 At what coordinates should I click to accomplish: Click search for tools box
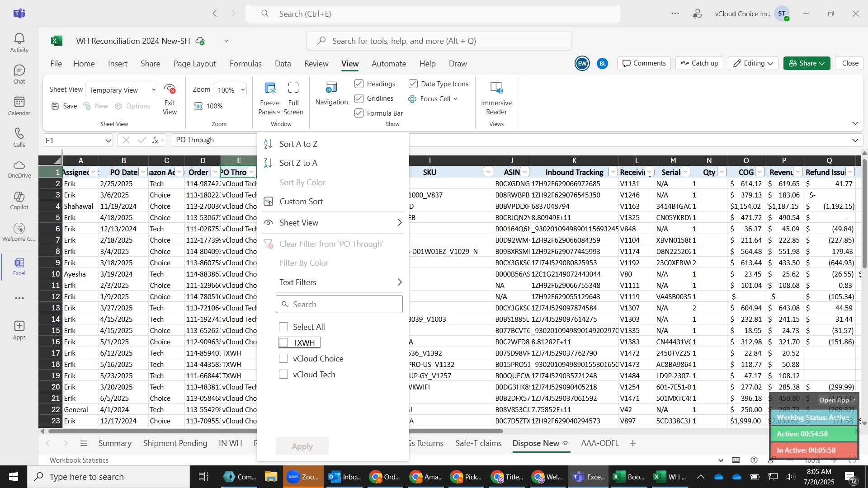(x=439, y=41)
